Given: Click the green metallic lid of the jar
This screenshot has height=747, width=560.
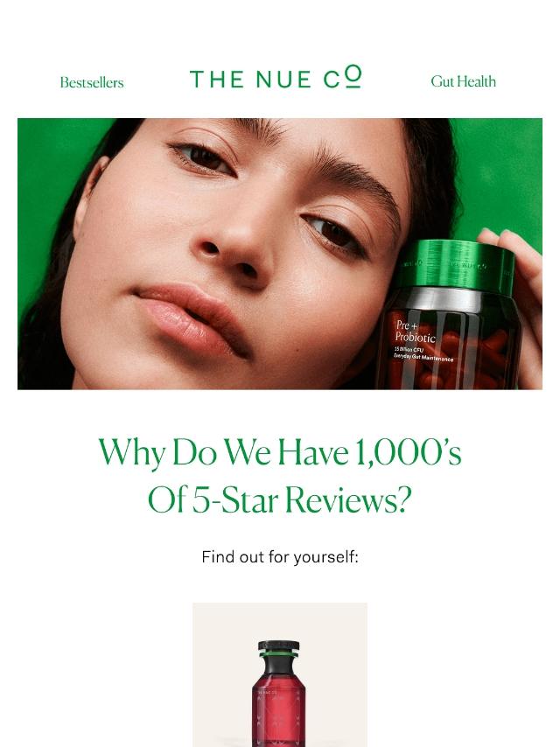Looking at the screenshot, I should (x=455, y=264).
